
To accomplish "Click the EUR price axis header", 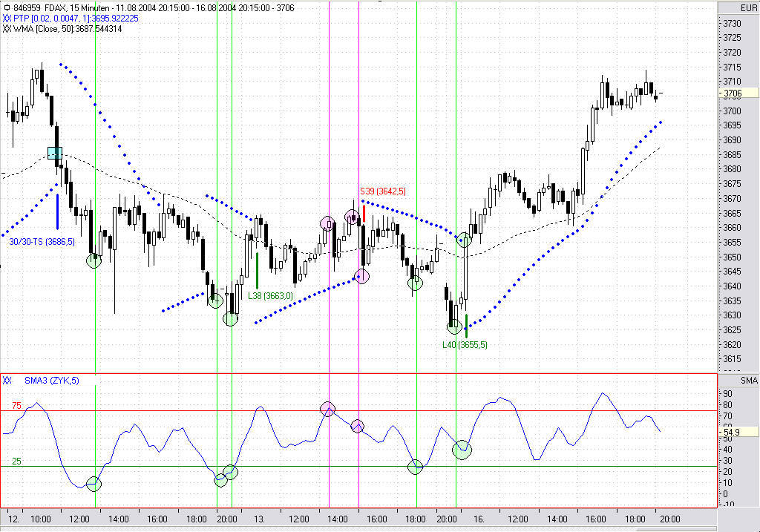I will click(x=738, y=7).
